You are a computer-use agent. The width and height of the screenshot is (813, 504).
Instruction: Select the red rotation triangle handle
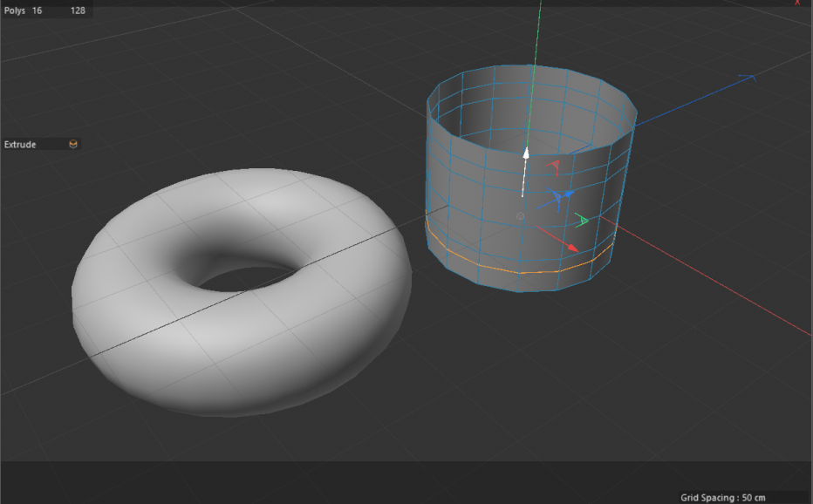[555, 166]
